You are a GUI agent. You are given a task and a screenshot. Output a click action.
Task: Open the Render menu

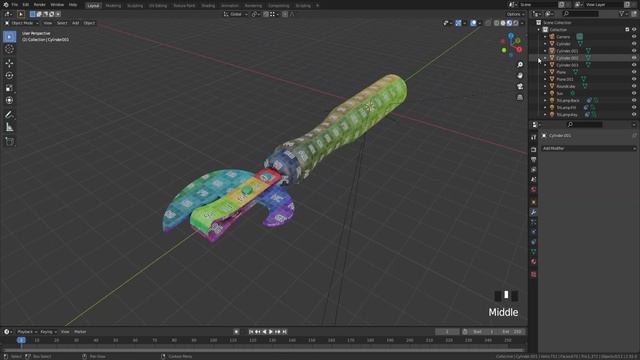coord(40,5)
